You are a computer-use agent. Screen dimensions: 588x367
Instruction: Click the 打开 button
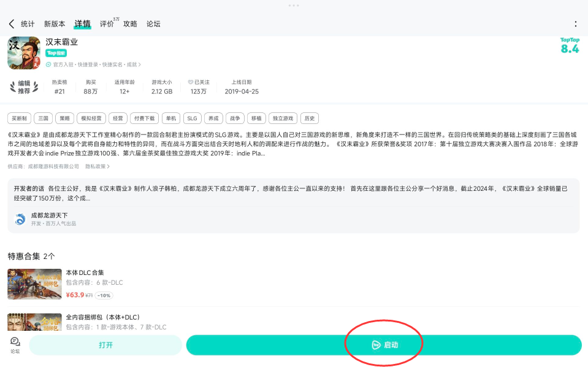coord(105,345)
